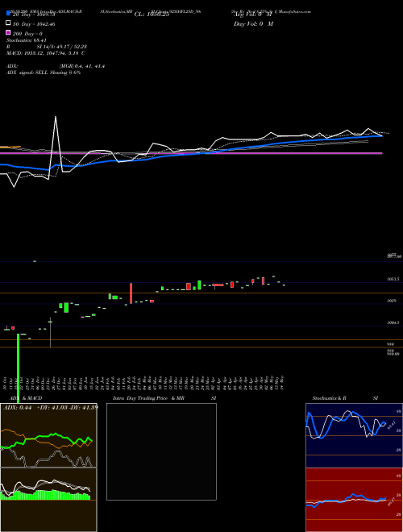Click the MACD values line
Viewport: 403px width, 532px height.
(46, 53)
